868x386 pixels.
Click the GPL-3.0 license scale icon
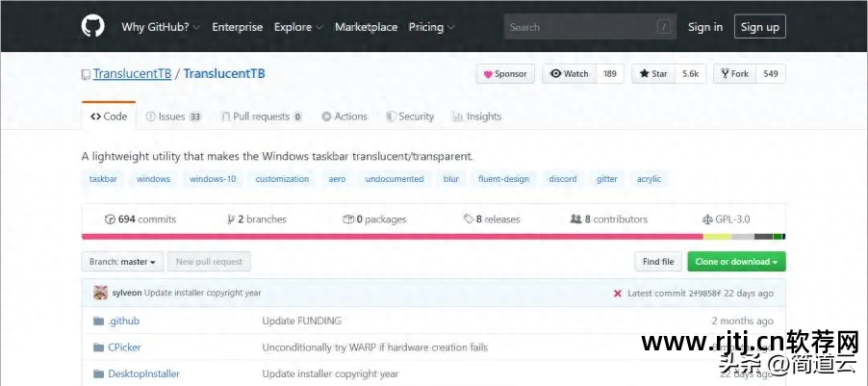pos(707,219)
